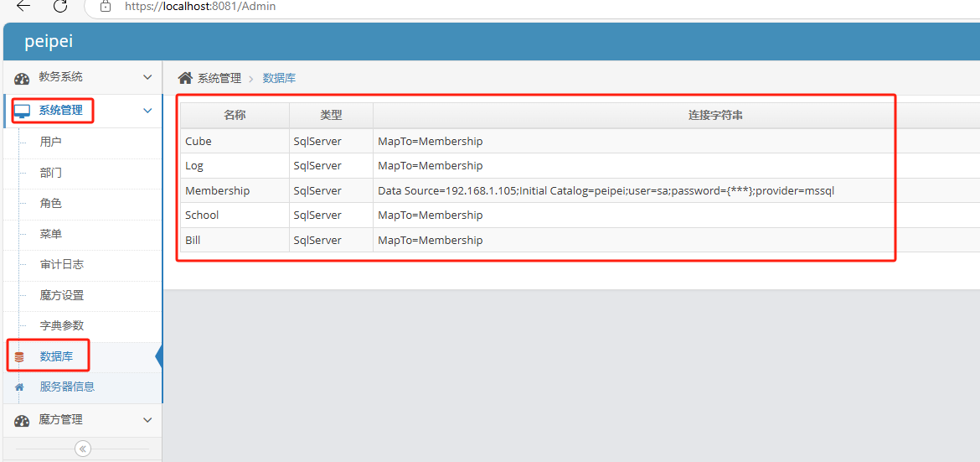980x462 pixels.
Task: Expand the 魔方管理 menu chevron
Action: [x=147, y=420]
